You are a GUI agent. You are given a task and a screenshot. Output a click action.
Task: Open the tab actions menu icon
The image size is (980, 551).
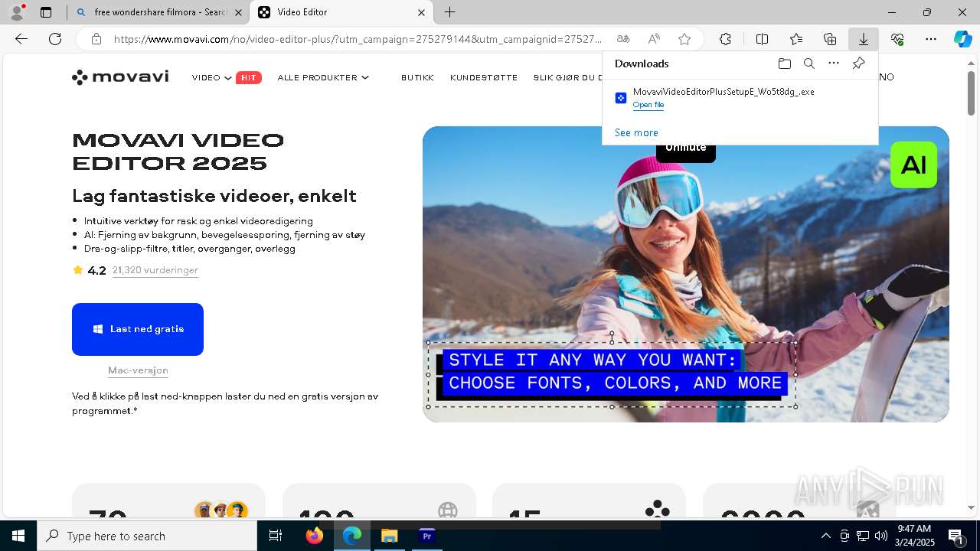tap(46, 12)
